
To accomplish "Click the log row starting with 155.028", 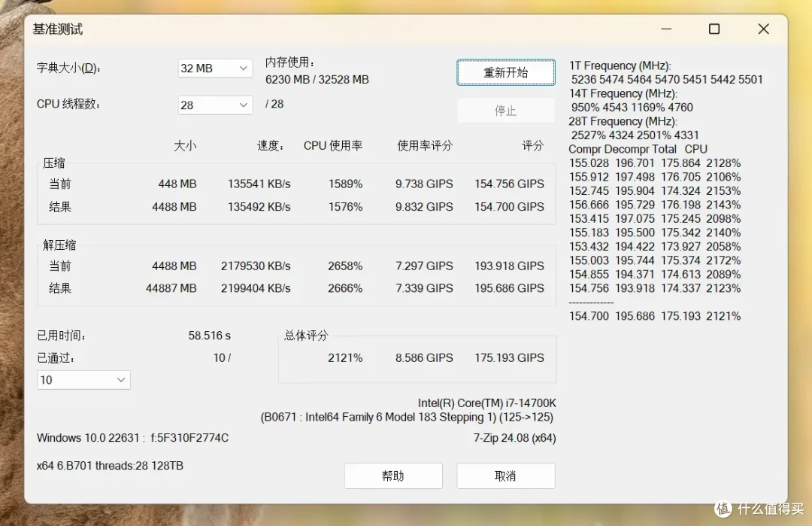I will click(655, 163).
